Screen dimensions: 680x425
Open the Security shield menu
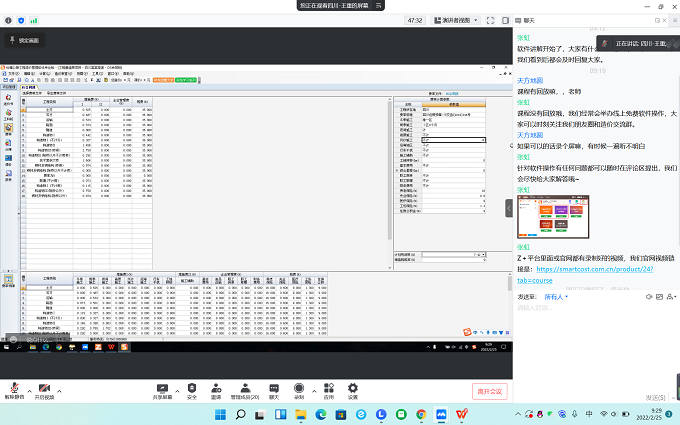192,391
